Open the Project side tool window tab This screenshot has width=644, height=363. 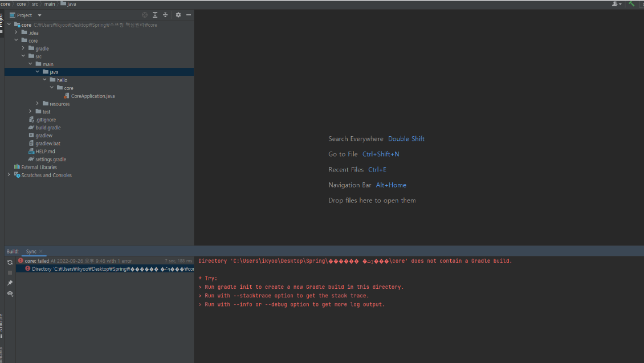click(x=1, y=23)
